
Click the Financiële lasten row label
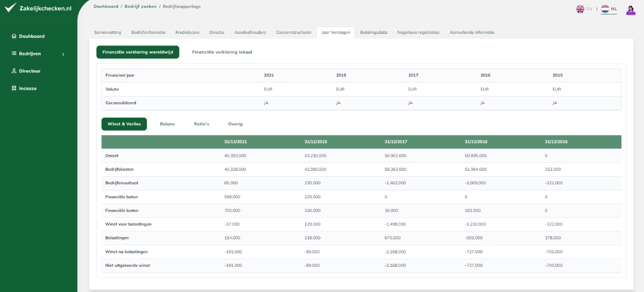[x=122, y=210]
